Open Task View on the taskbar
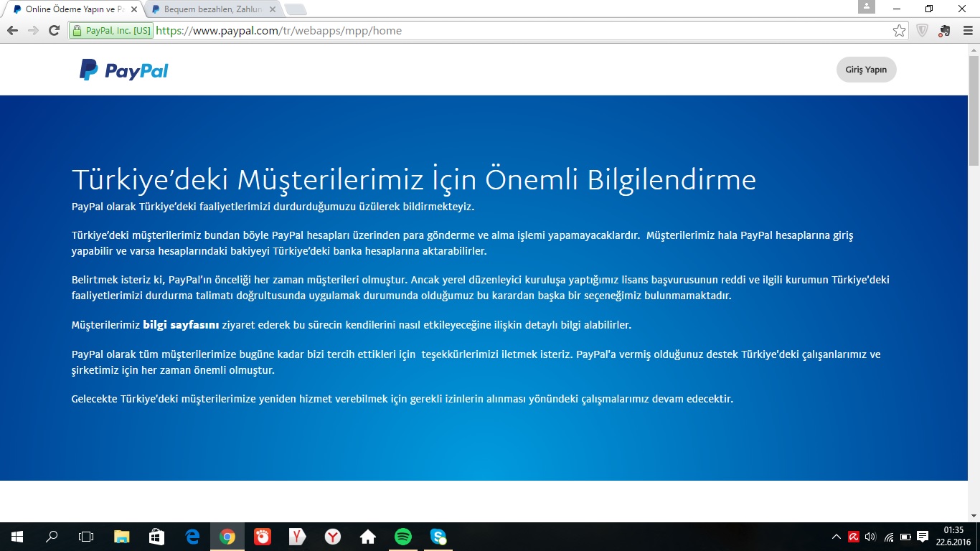 click(86, 537)
